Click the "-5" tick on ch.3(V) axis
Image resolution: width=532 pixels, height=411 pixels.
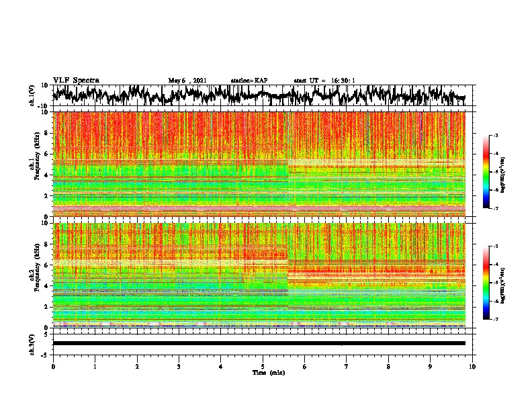(45, 355)
